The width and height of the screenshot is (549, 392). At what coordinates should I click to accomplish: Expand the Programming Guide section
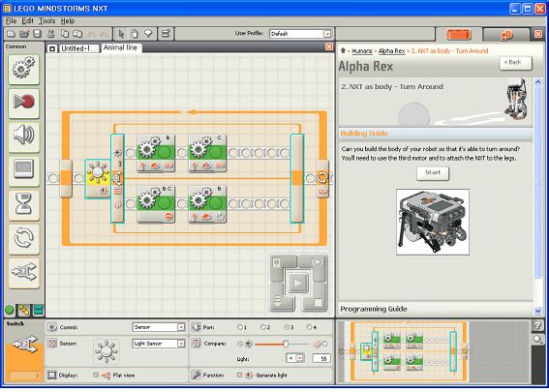point(436,309)
